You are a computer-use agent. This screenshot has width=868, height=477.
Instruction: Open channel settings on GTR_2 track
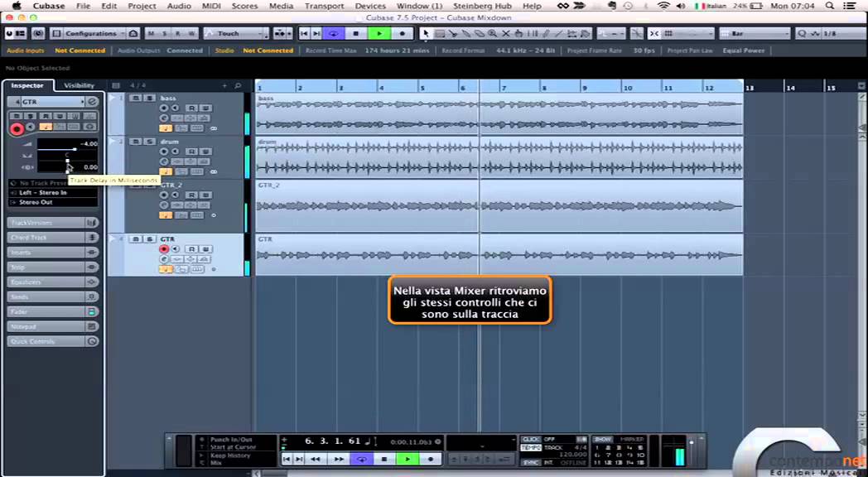[x=164, y=205]
